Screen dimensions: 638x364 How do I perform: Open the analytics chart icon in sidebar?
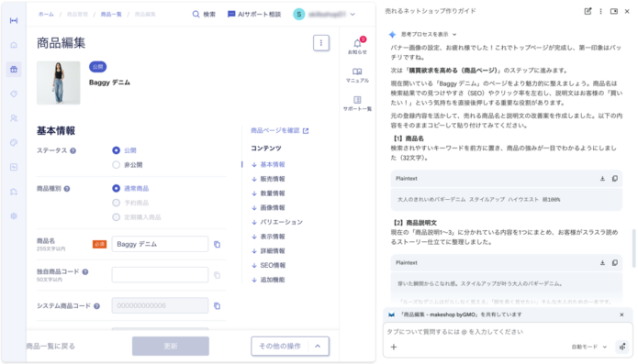coord(14,167)
